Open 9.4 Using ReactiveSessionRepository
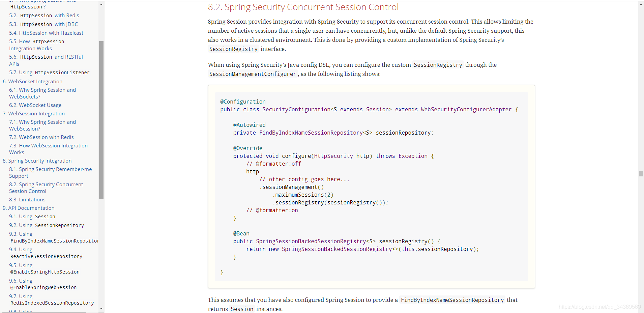Image resolution: width=644 pixels, height=313 pixels. pyautogui.click(x=46, y=253)
